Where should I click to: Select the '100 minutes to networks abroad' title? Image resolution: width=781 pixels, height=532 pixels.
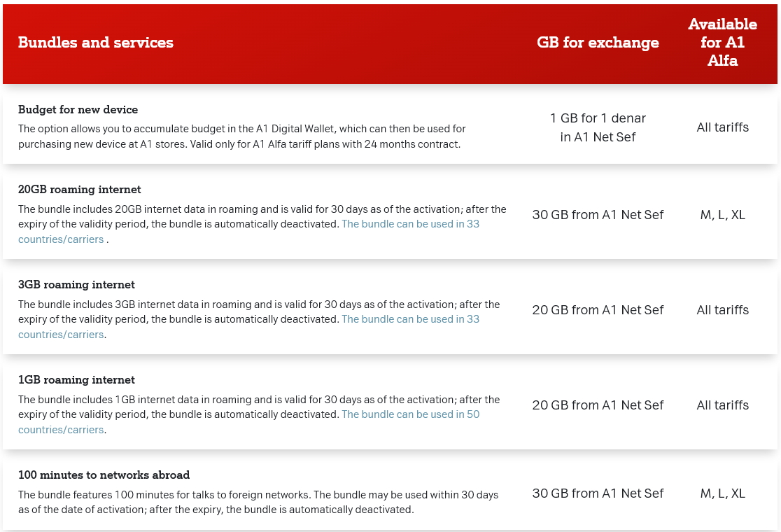point(104,475)
